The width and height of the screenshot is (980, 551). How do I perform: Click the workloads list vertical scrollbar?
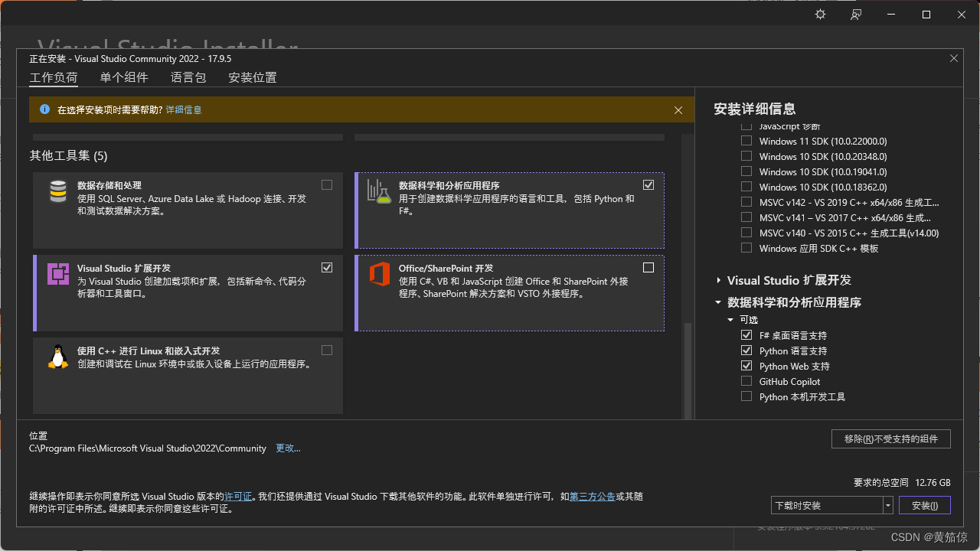[x=688, y=370]
